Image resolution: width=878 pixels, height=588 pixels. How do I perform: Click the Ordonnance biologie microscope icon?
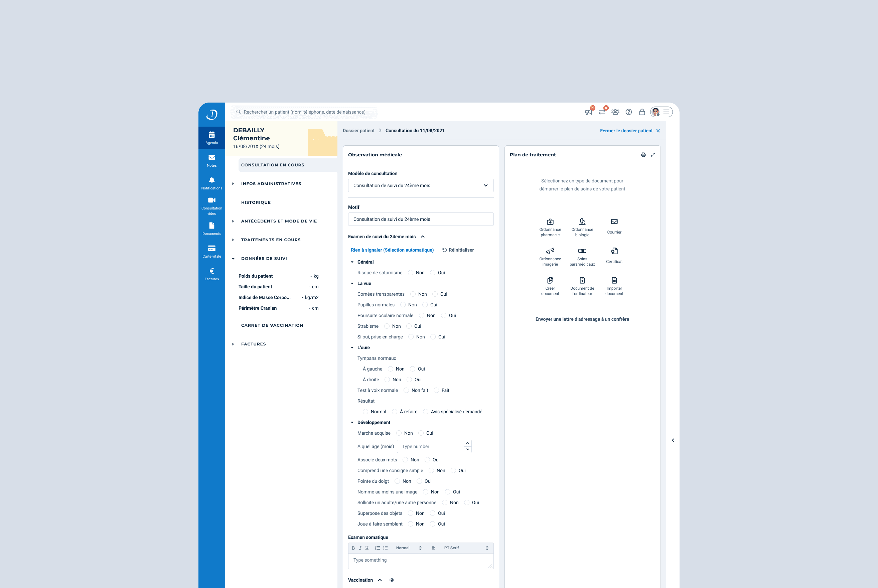[582, 222]
